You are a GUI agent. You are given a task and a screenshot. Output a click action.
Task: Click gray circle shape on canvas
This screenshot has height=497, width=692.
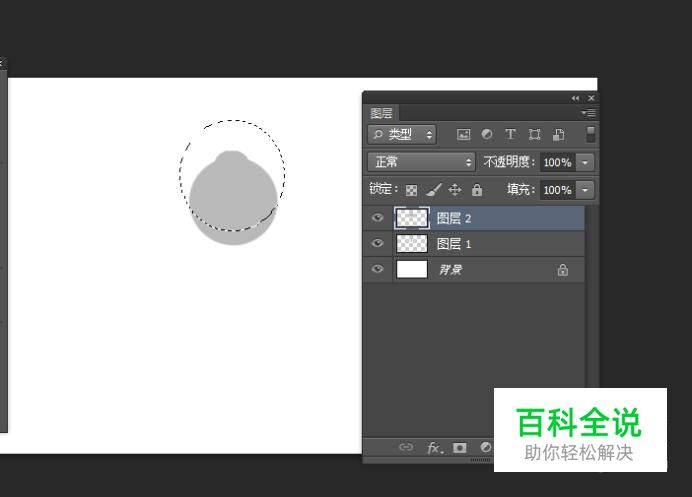tap(233, 198)
